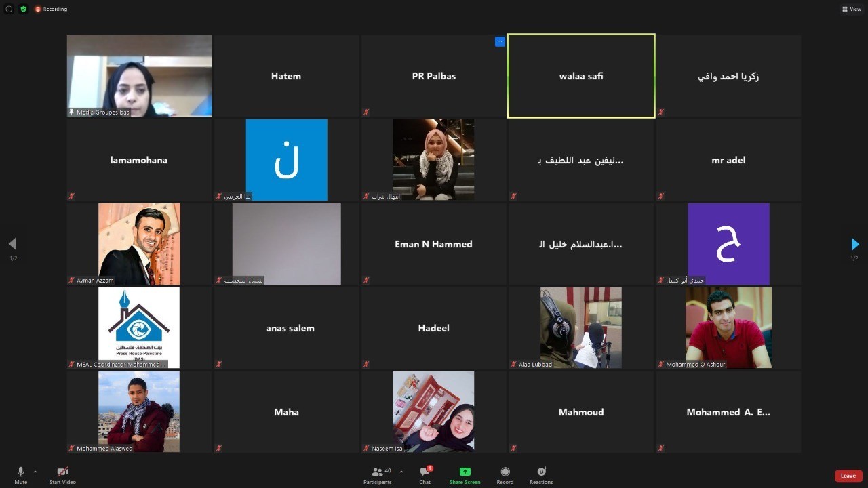Click the Media Groupes bas video tile
This screenshot has width=868, height=488.
click(139, 76)
